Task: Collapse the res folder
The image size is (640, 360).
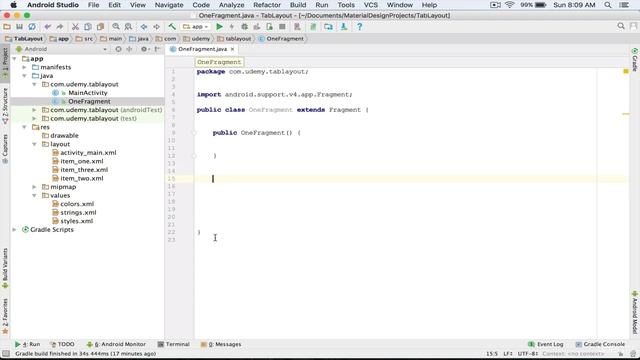Action: coord(24,127)
